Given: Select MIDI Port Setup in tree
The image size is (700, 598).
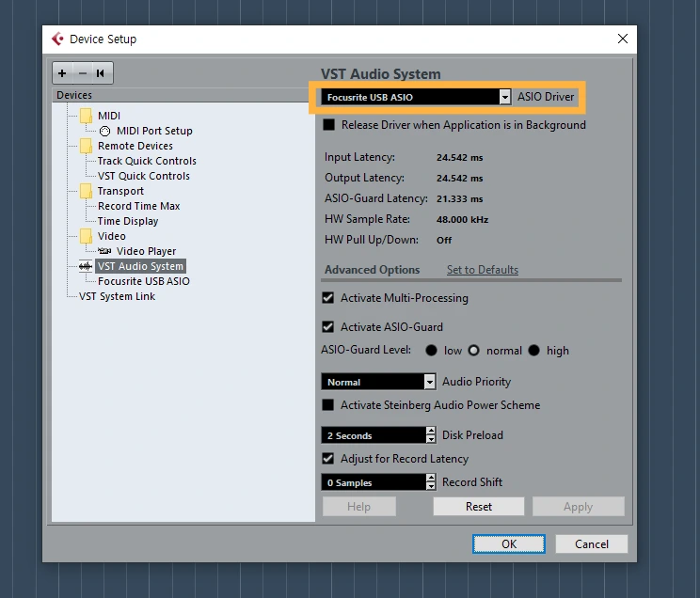Looking at the screenshot, I should tap(154, 131).
